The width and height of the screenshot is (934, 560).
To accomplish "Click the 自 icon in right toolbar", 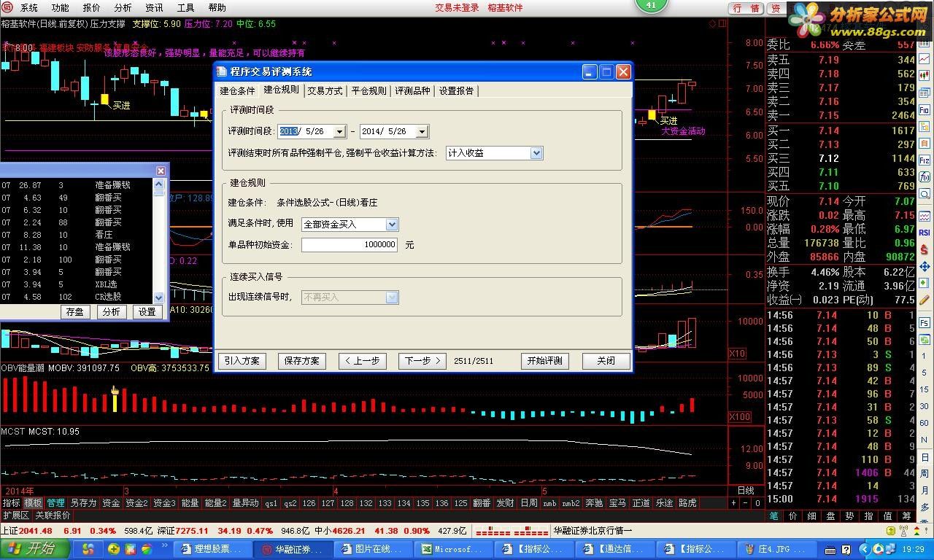I will pos(924,143).
